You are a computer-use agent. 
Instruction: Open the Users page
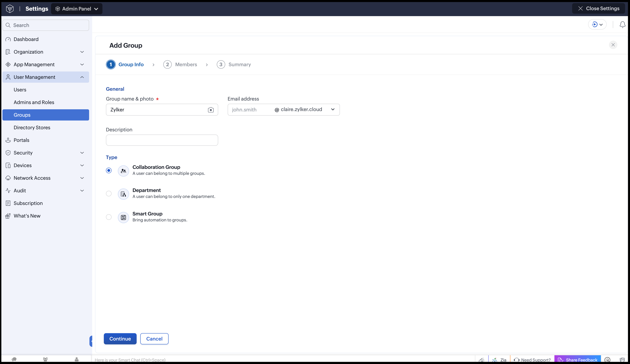(x=46, y=90)
